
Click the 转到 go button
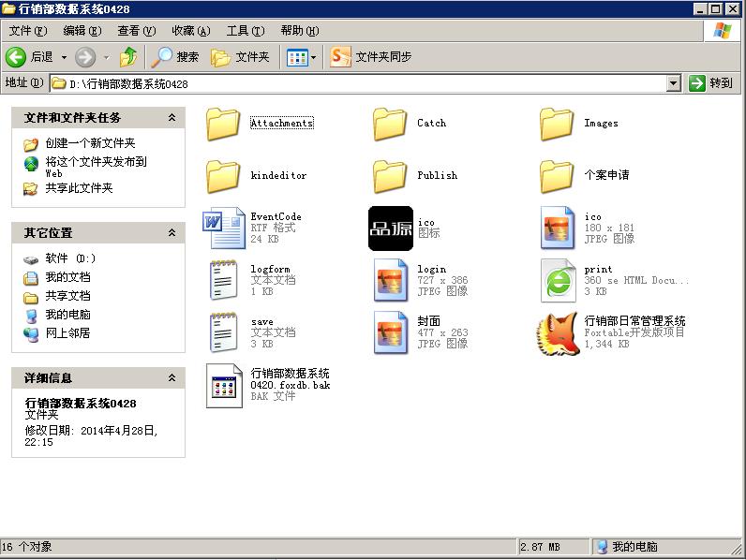(x=710, y=83)
